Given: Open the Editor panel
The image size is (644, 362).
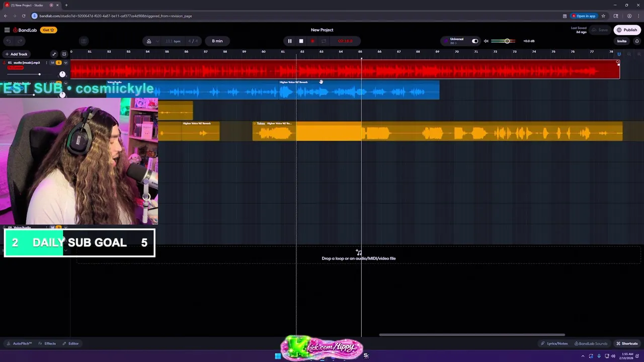Looking at the screenshot, I should [x=70, y=343].
